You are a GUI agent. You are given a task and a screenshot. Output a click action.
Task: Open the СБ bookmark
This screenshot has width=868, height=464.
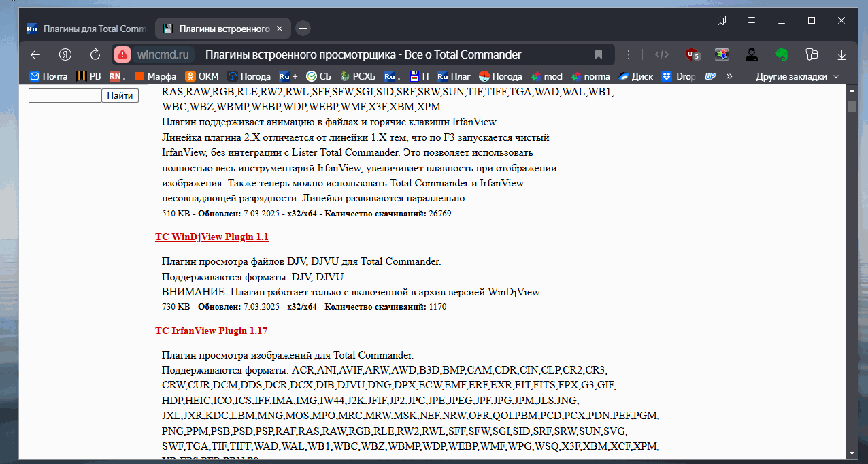coord(319,76)
